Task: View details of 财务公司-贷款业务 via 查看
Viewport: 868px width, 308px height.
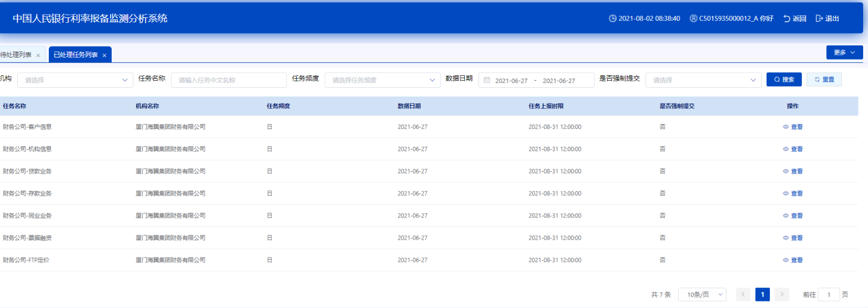Action: (x=796, y=171)
